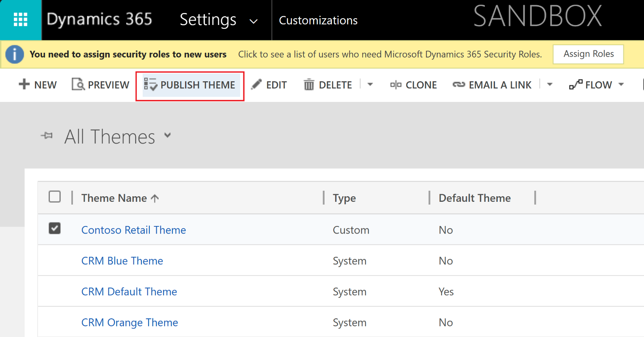The height and width of the screenshot is (337, 644).
Task: Click the Preview magnifier page icon
Action: tap(78, 84)
